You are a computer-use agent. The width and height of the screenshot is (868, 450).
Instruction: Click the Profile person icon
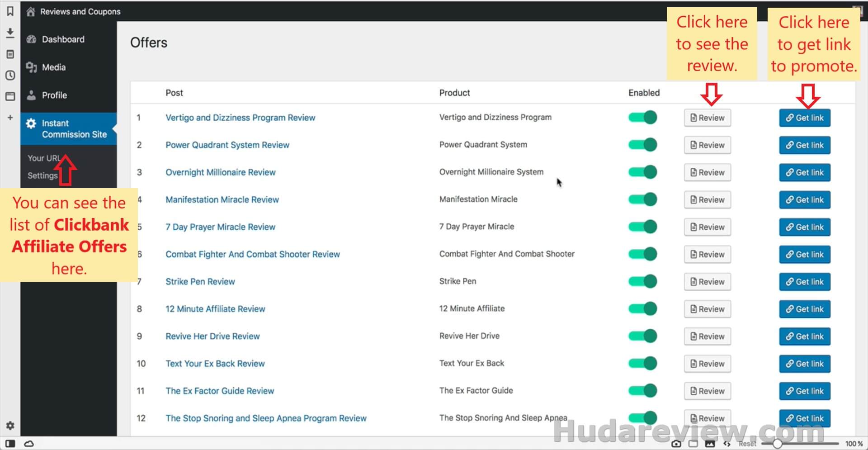31,95
